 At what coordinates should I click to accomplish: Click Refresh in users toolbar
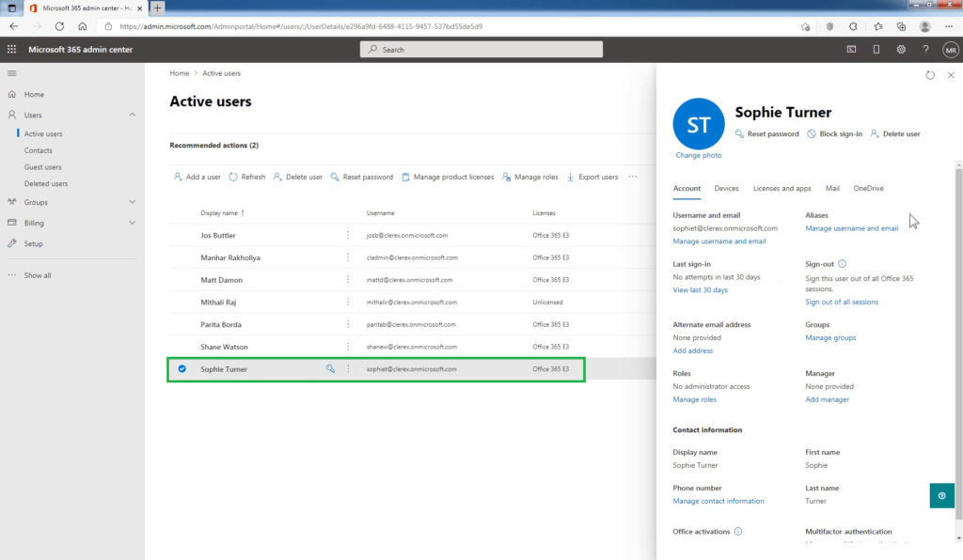click(x=247, y=177)
